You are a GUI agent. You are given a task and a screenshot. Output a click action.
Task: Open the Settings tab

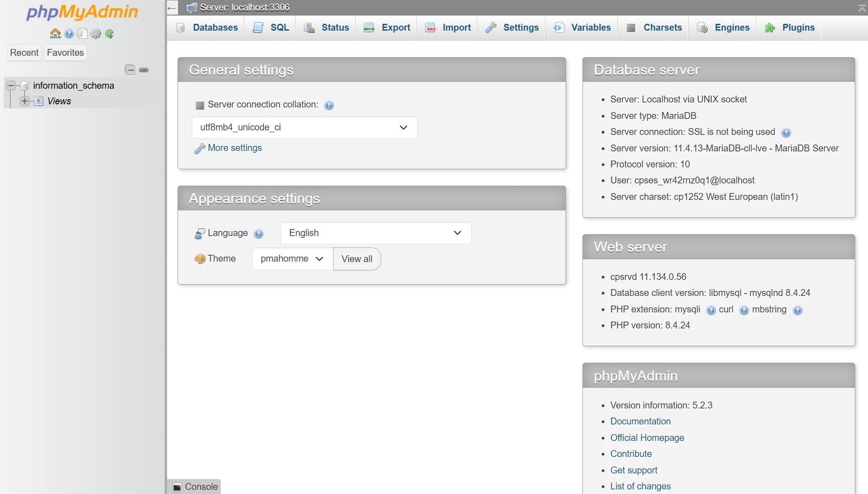coord(512,27)
